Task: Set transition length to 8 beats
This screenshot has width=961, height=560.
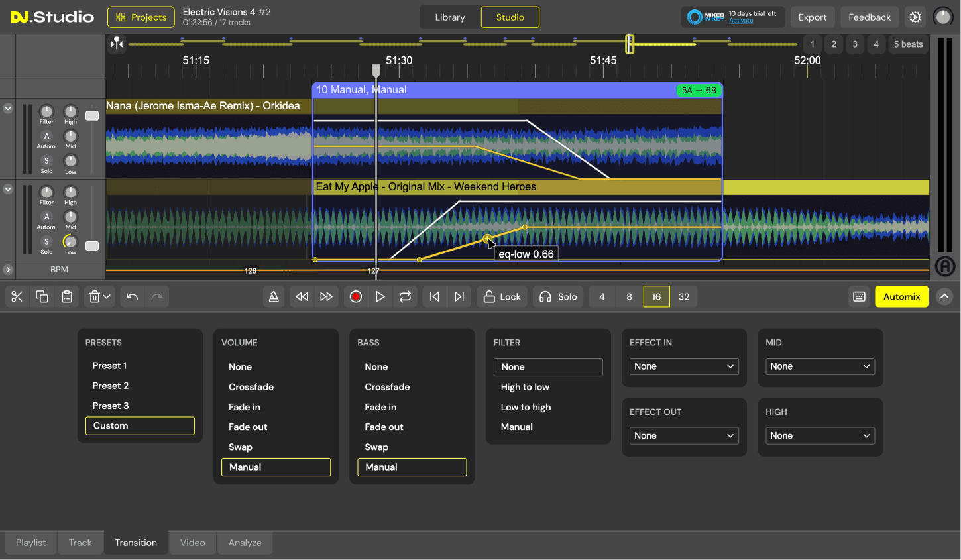Action: (629, 297)
